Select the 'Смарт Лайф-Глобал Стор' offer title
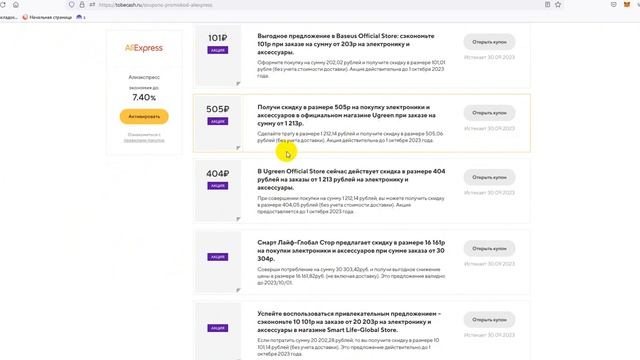Viewport: 640px width, 360px height. 351,251
